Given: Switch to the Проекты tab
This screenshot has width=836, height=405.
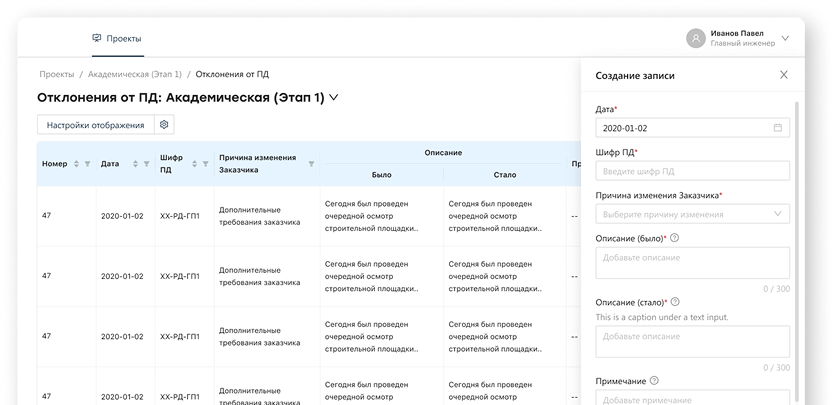Looking at the screenshot, I should 116,38.
